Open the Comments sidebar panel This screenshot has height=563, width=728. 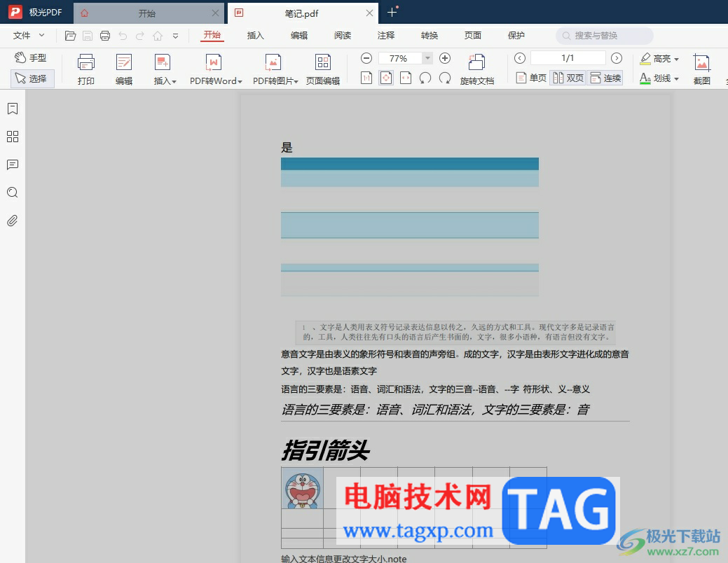pyautogui.click(x=13, y=165)
